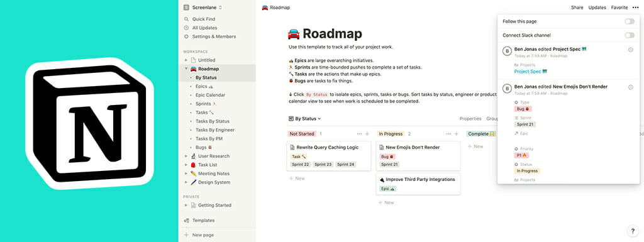Viewport: 644px width, 242px height.
Task: Click the Templates icon in sidebar
Action: 186,220
